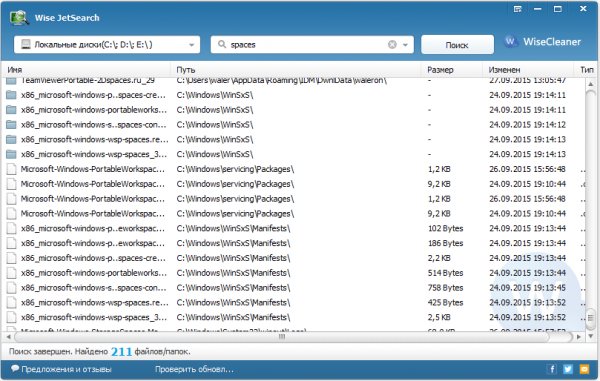Expand the search history dropdown arrow
Image resolution: width=600 pixels, height=381 pixels.
[405, 45]
